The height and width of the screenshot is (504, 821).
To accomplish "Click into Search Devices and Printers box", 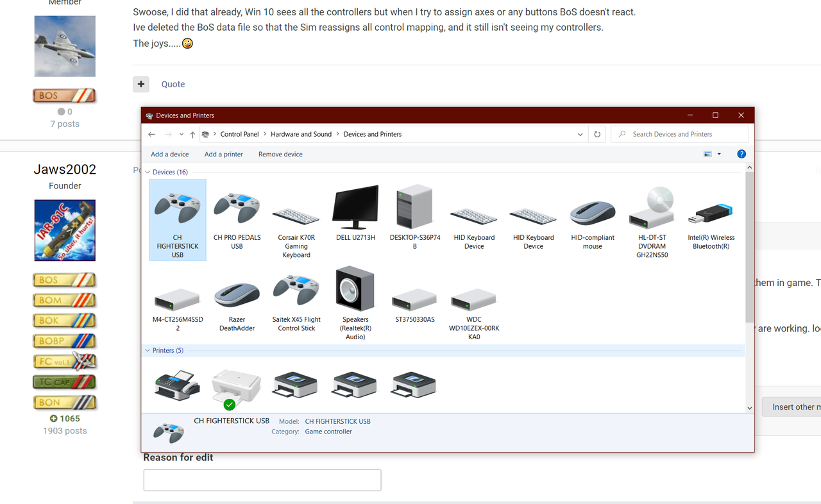I will coord(681,135).
